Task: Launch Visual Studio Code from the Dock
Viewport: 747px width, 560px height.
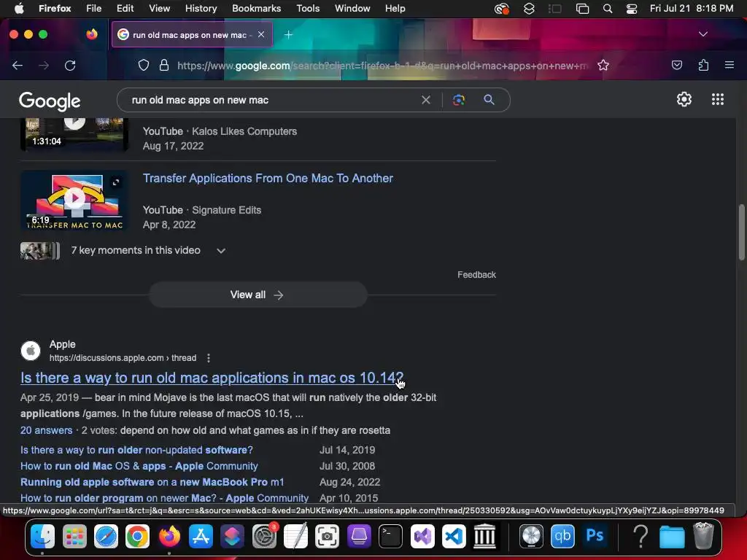Action: point(454,536)
